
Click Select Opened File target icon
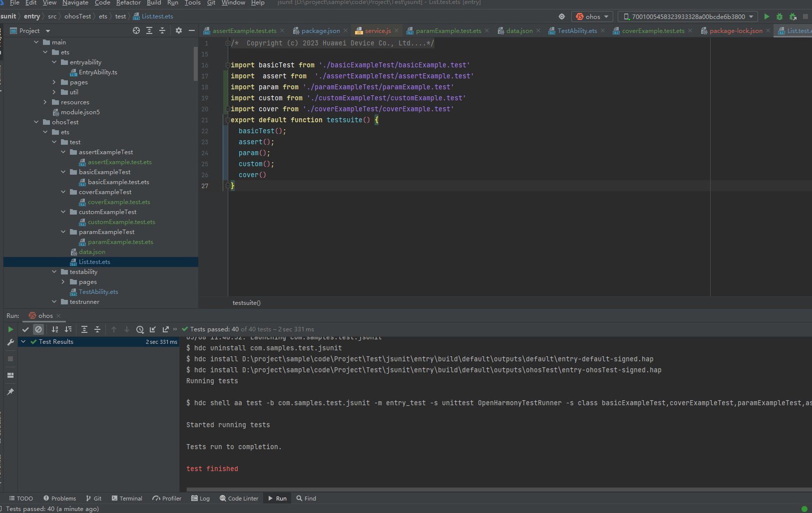[136, 30]
